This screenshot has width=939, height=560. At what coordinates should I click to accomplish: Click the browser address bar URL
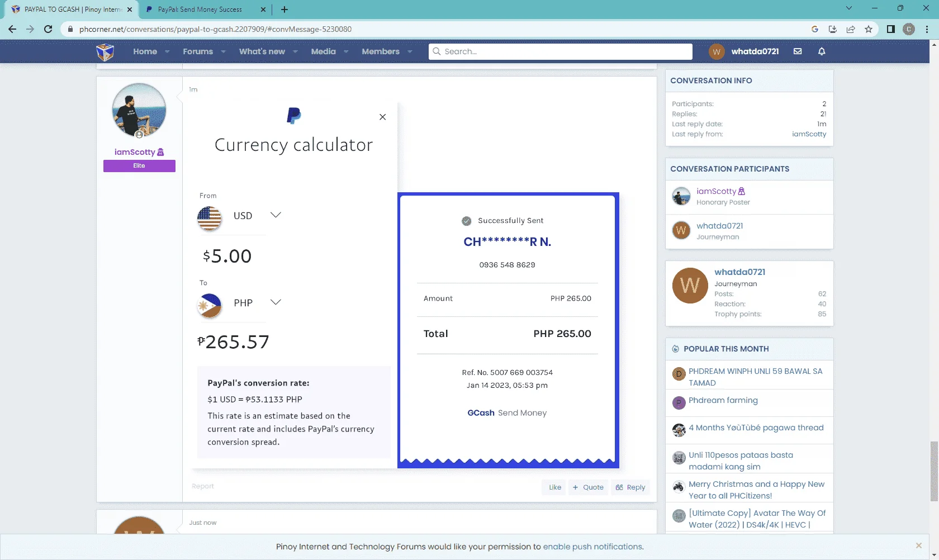tap(215, 29)
